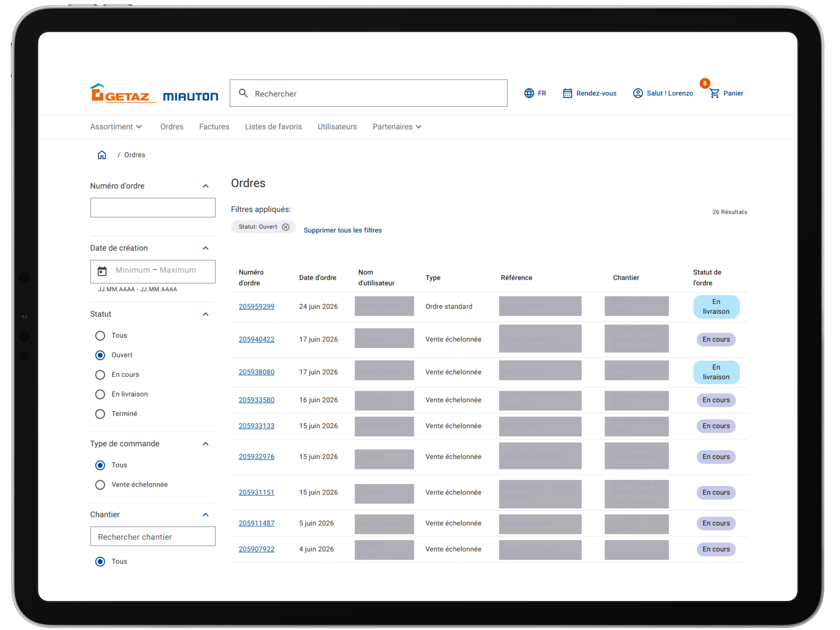This screenshot has height=630, width=840.
Task: Collapse the Chantier filter section
Action: point(205,515)
